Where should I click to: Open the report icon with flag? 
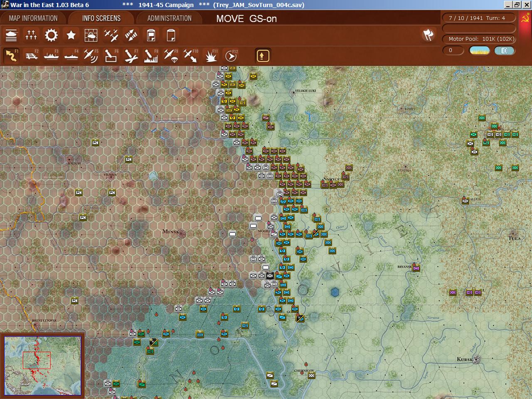[x=151, y=35]
